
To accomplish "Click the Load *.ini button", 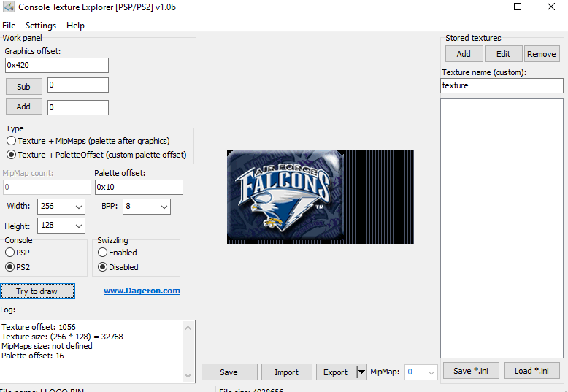I will (531, 371).
